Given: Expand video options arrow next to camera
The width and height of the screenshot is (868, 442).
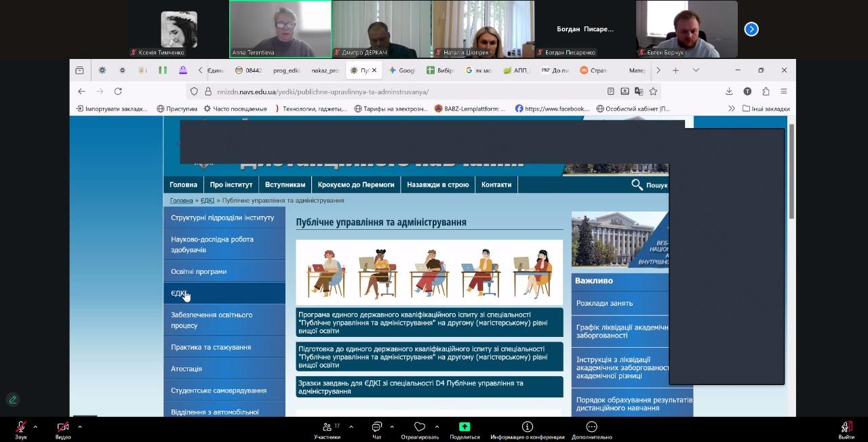Looking at the screenshot, I should (80, 427).
